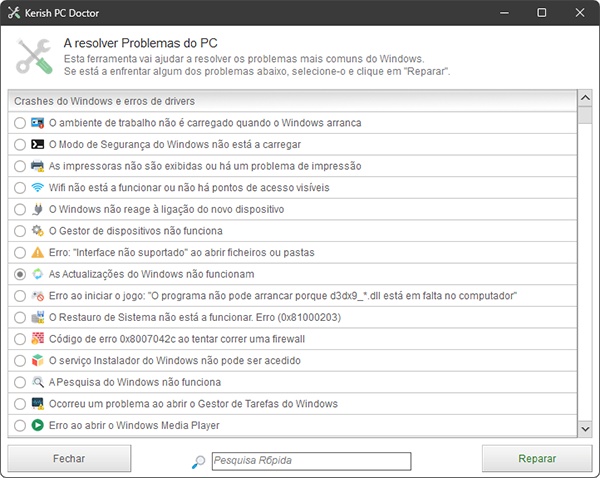Close the Kerish PC Doctor window

point(580,13)
